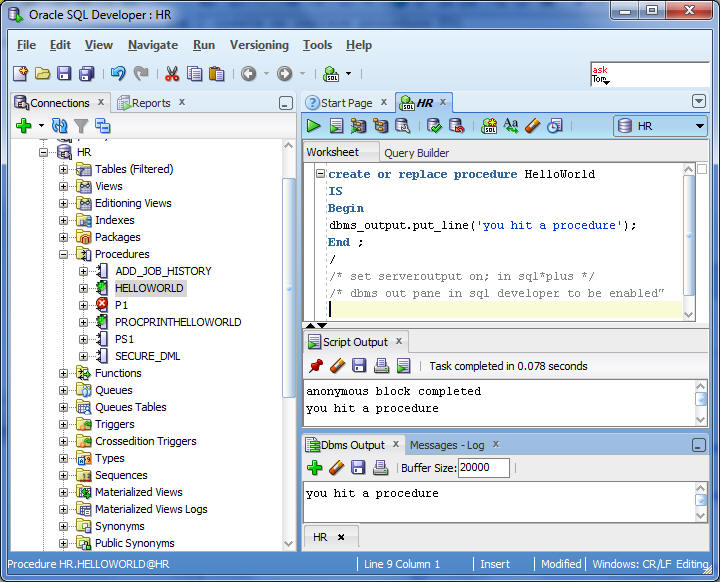This screenshot has height=582, width=720.
Task: Click the New file icon in main toolbar
Action: tap(21, 73)
